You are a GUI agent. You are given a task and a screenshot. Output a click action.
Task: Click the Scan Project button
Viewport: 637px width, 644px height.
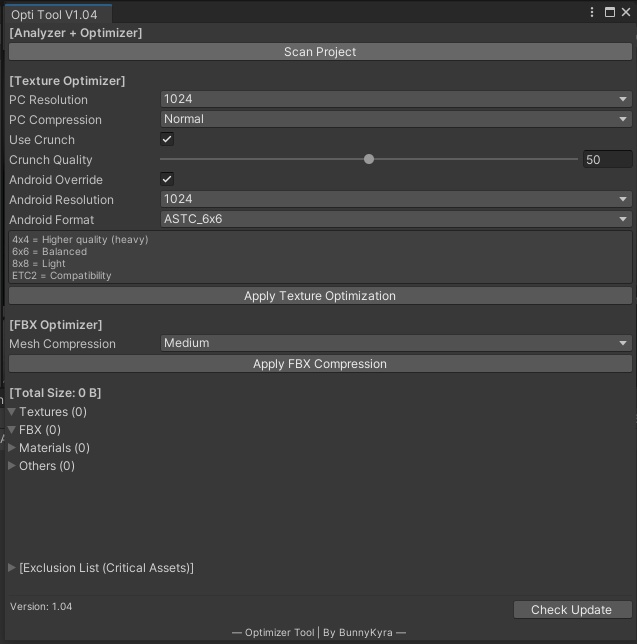pyautogui.click(x=320, y=52)
